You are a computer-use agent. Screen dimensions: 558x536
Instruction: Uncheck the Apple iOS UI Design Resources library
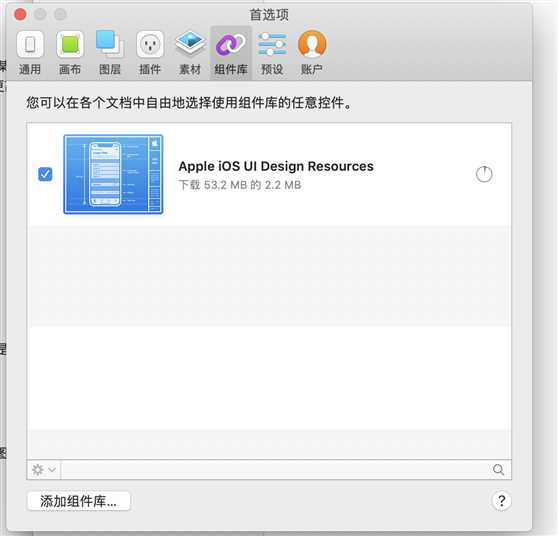(x=45, y=174)
